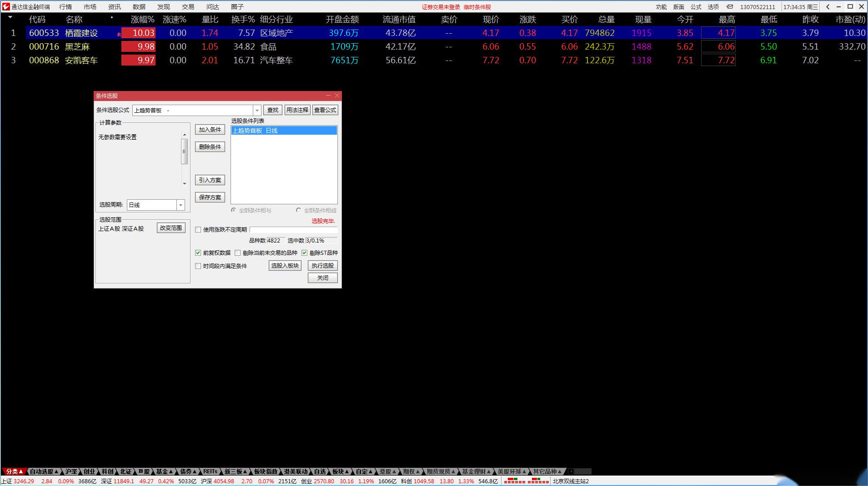Screen dimensions: 868x486
Task: Toggle the 前复权数据 checkbox
Action: click(x=198, y=253)
